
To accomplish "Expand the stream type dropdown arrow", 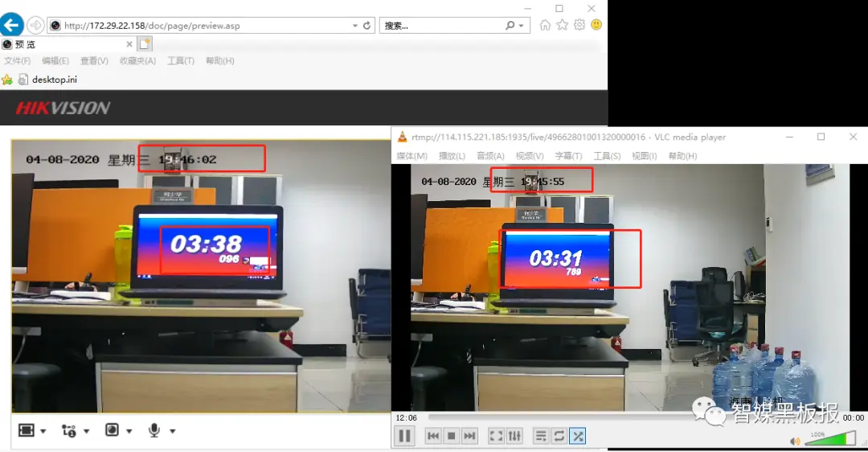I will tap(86, 431).
